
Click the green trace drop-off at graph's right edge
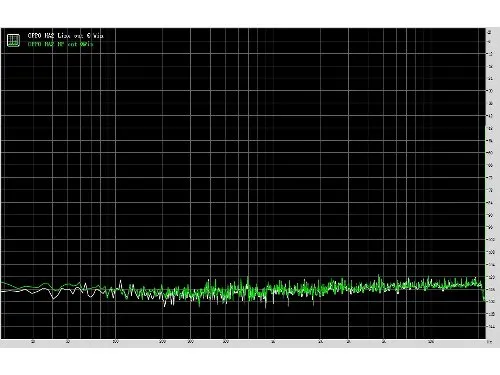[x=484, y=294]
